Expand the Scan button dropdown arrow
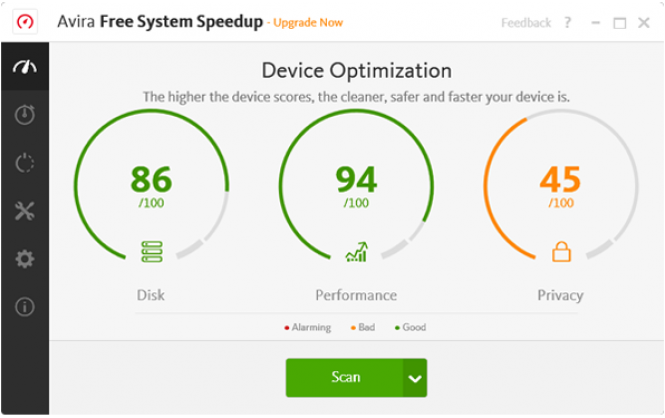Viewport: 665px width, 418px height. tap(415, 378)
